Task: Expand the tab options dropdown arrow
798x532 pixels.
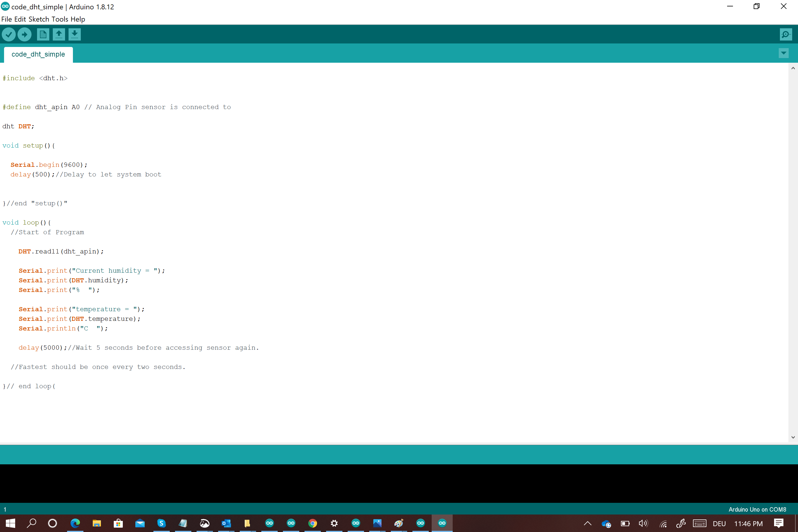Action: coord(783,53)
